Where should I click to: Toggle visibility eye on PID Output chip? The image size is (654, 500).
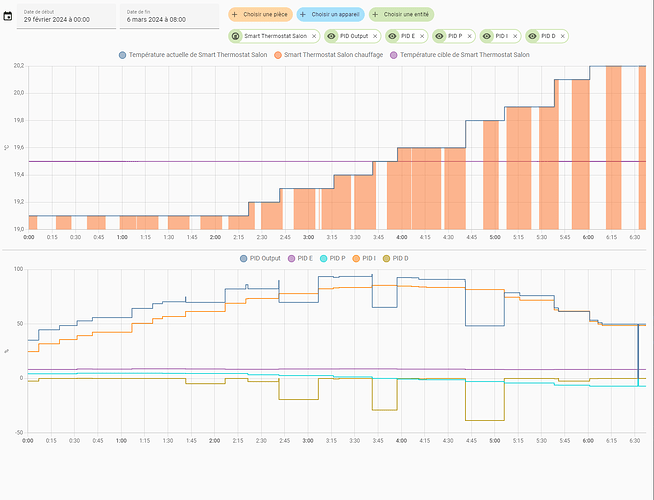point(331,36)
